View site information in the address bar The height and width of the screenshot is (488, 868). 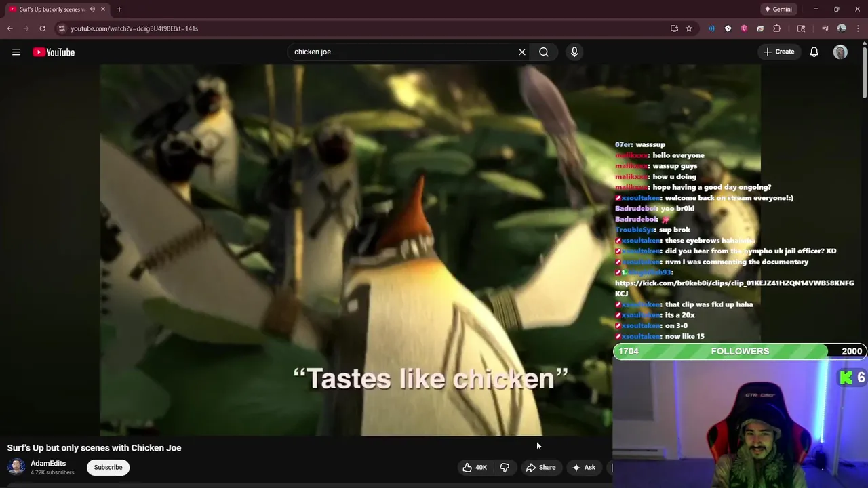pyautogui.click(x=61, y=28)
